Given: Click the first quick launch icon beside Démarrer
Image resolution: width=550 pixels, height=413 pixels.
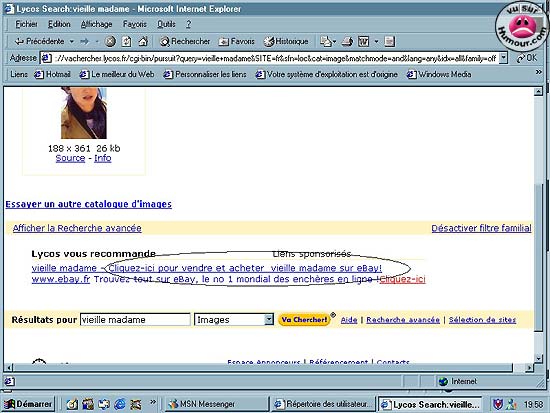Looking at the screenshot, I should click(72, 404).
